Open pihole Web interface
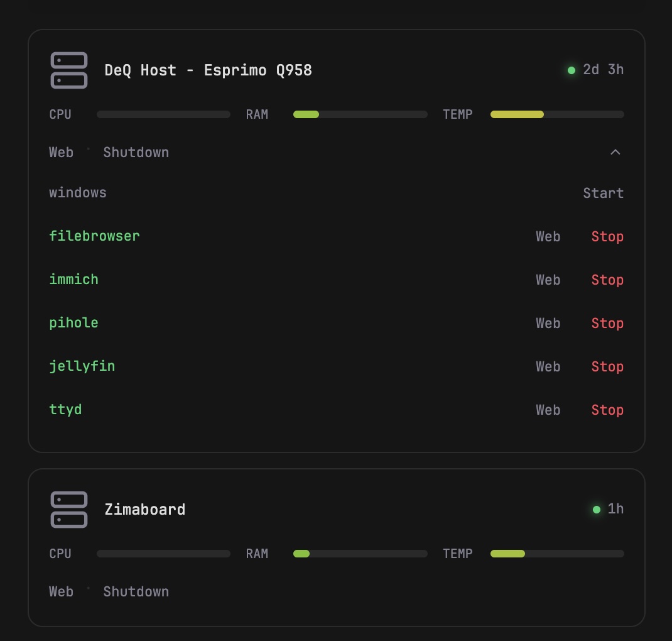The image size is (672, 641). (x=548, y=324)
